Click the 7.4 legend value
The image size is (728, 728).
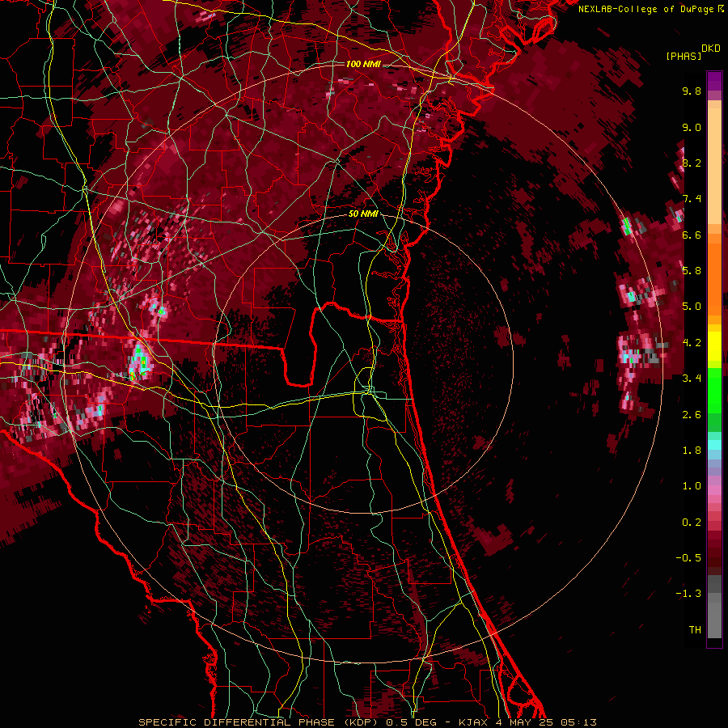(x=692, y=199)
